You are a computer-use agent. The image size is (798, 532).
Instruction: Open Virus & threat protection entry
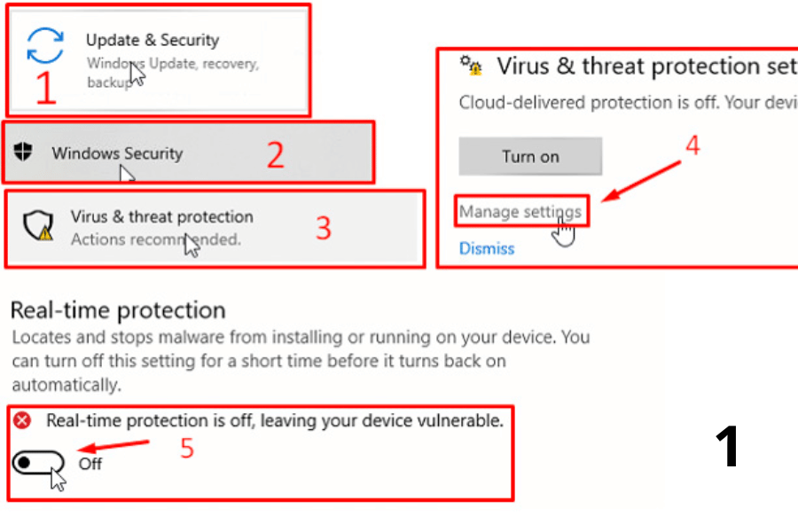pos(161,217)
